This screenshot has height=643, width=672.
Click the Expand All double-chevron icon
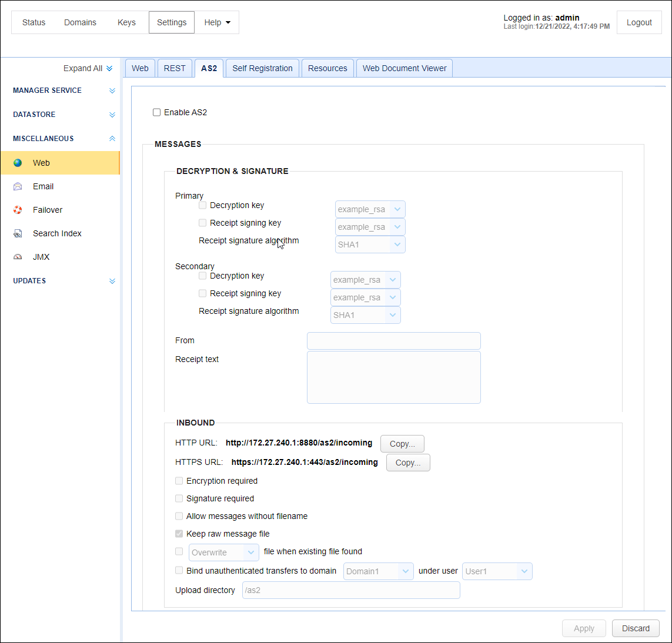point(109,69)
